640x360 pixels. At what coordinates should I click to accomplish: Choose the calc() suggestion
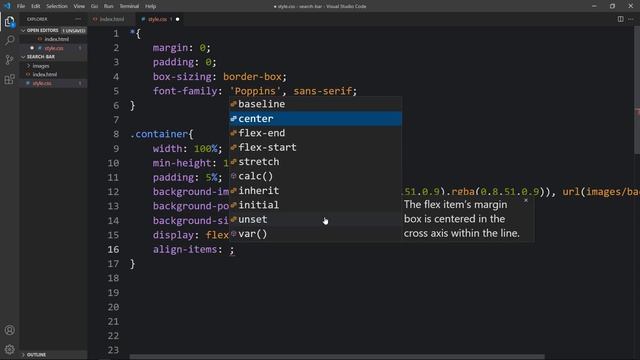click(316, 176)
